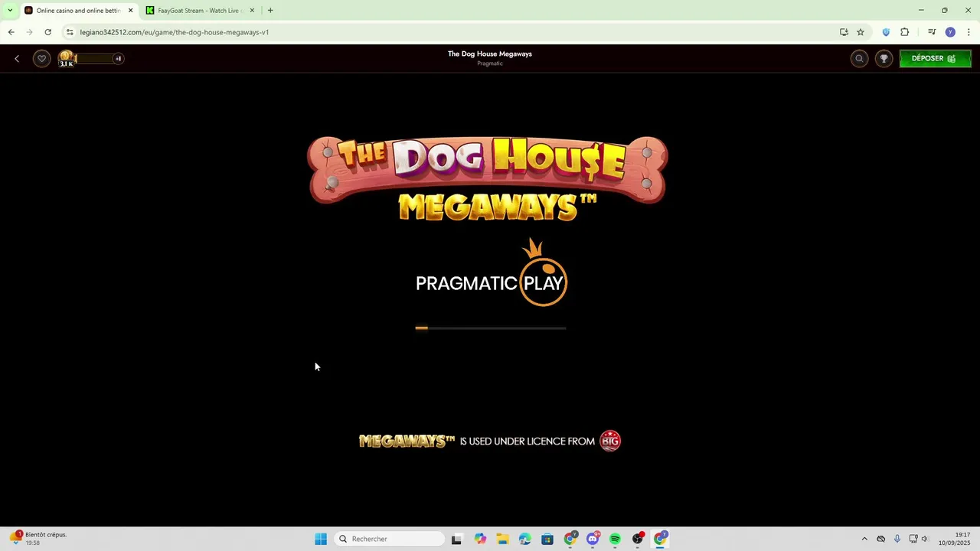The width and height of the screenshot is (980, 551).
Task: Open Chrome three-dot menu
Action: [x=969, y=32]
